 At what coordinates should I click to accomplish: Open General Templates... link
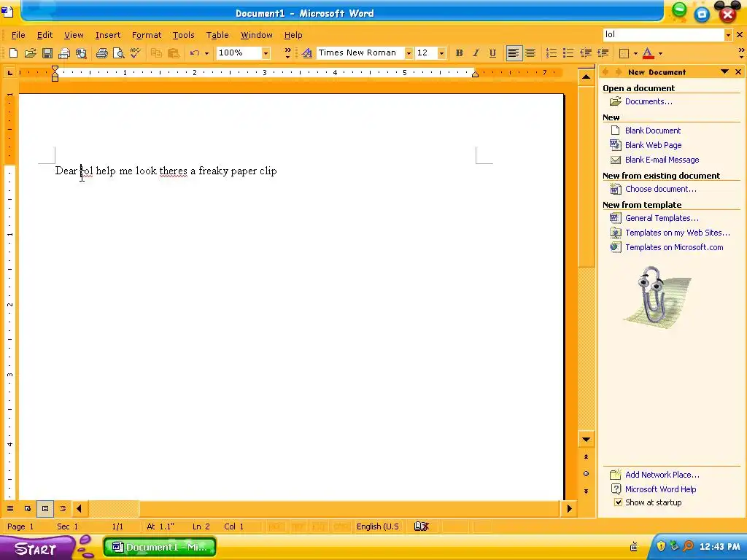[x=662, y=218]
